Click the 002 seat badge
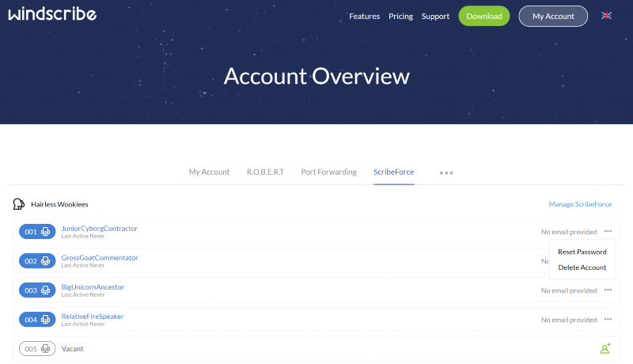633x364 pixels. pos(37,261)
